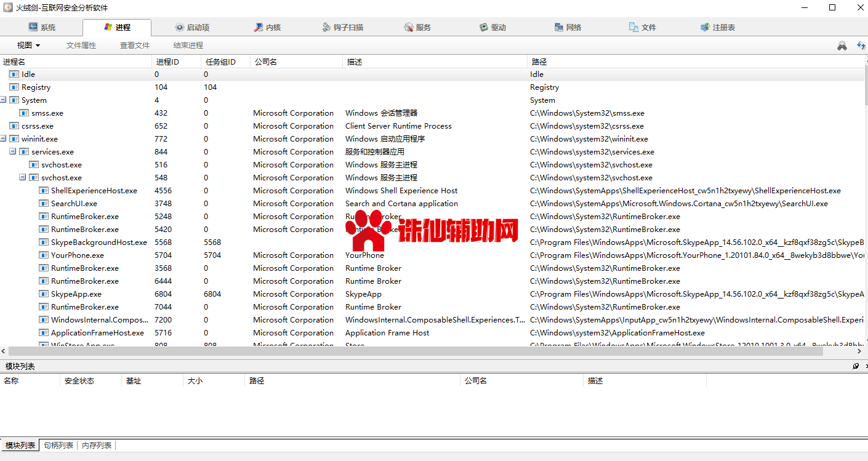Click the icon next to SkypeBackgroundHost.exe
This screenshot has width=868, height=461.
[x=44, y=242]
